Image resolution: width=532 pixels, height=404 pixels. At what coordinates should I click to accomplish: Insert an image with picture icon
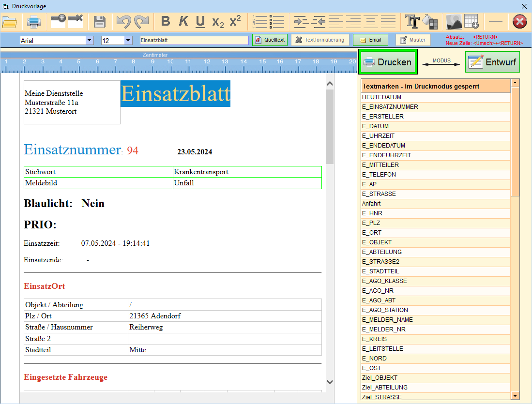tap(454, 22)
